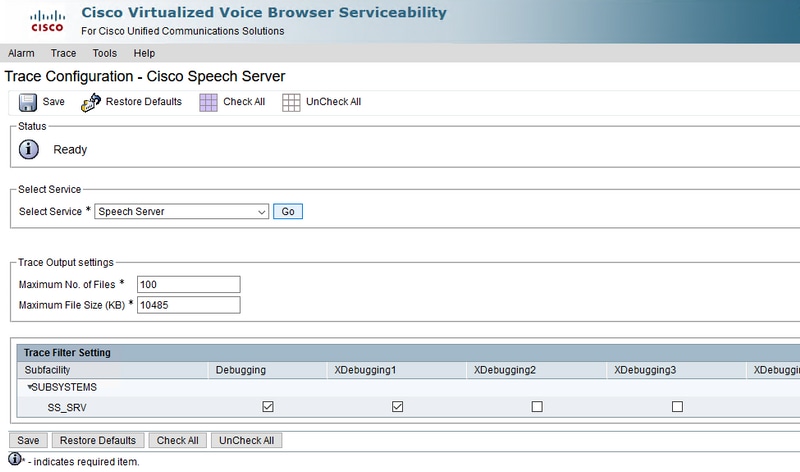
Task: Click the top UnCheck All toolbar label
Action: click(334, 102)
